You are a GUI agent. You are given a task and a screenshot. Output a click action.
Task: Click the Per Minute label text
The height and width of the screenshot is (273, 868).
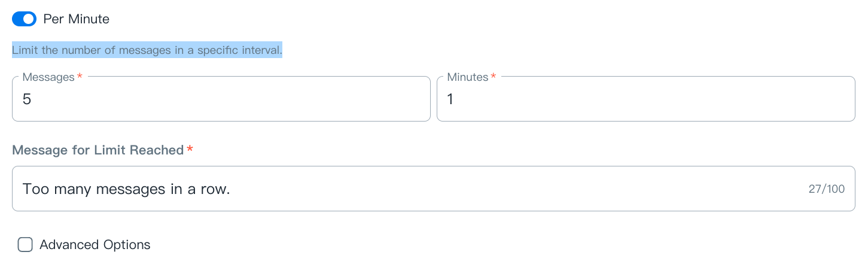(x=76, y=19)
